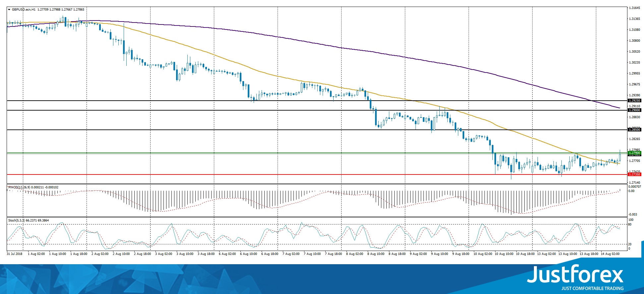
Task: Click the 1.29675 value on price axis
Action: (x=634, y=84)
